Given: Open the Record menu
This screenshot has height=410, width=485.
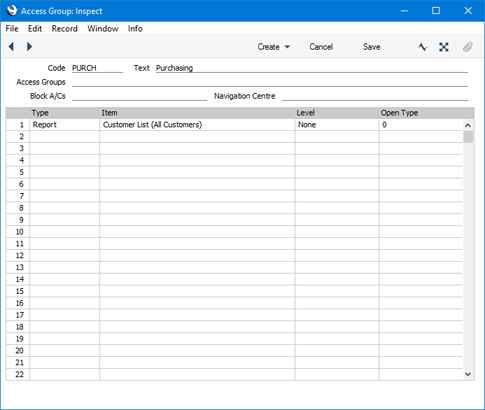Looking at the screenshot, I should [x=64, y=29].
